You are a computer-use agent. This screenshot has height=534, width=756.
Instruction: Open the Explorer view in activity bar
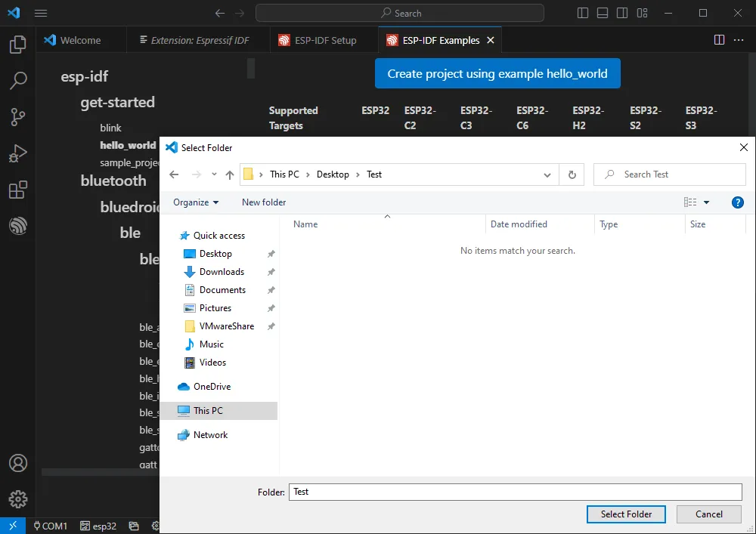coord(17,45)
